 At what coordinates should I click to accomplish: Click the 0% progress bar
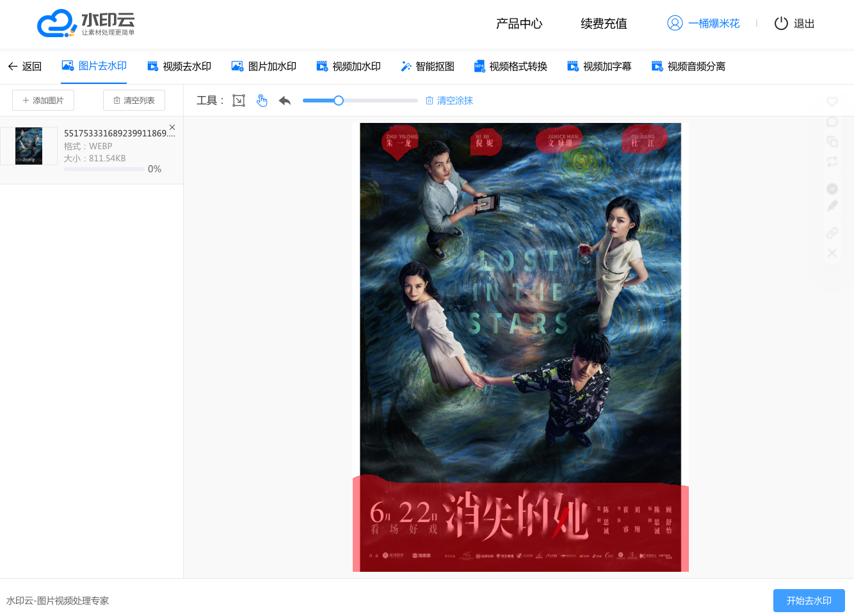pos(104,169)
